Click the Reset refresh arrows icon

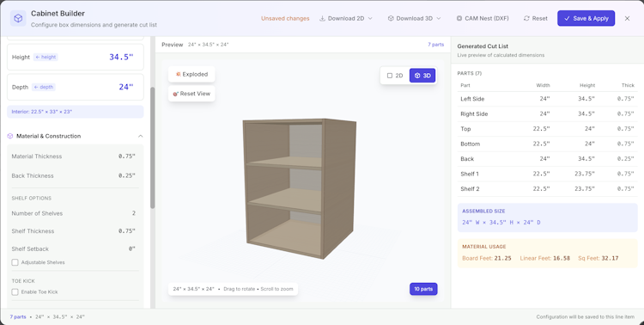[526, 19]
